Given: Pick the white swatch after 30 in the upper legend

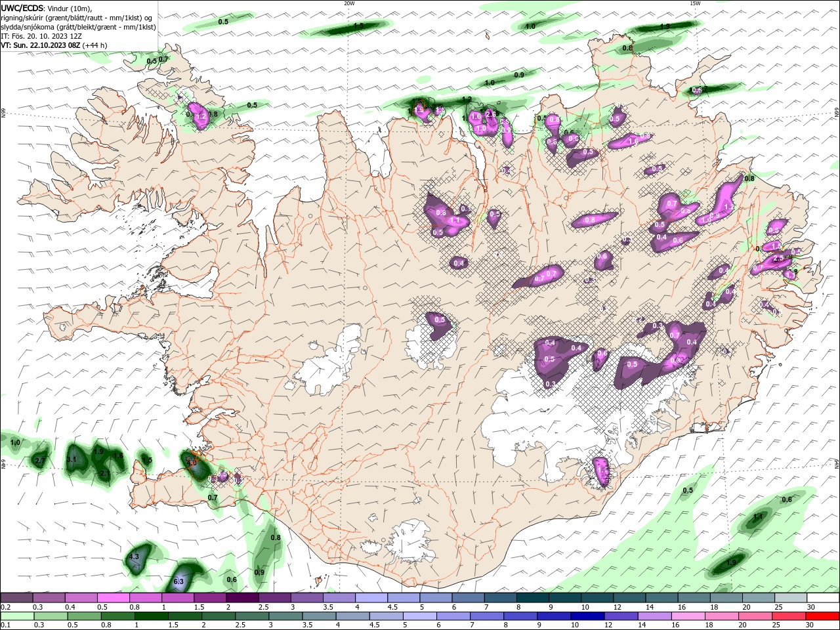Looking at the screenshot, I should point(823,598).
